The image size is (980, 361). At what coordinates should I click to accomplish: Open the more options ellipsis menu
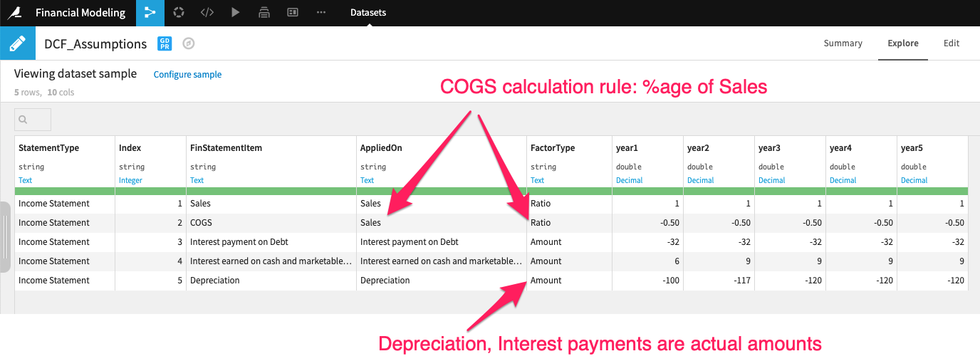(x=321, y=13)
